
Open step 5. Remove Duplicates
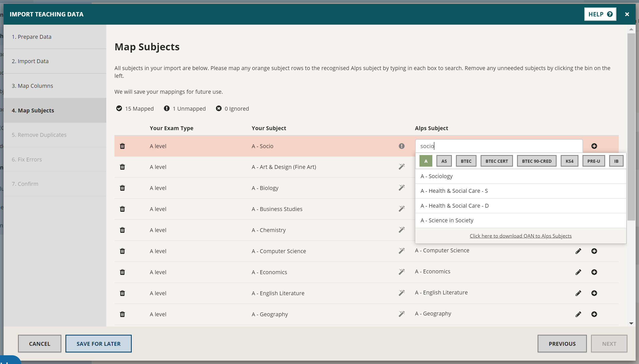(x=55, y=135)
